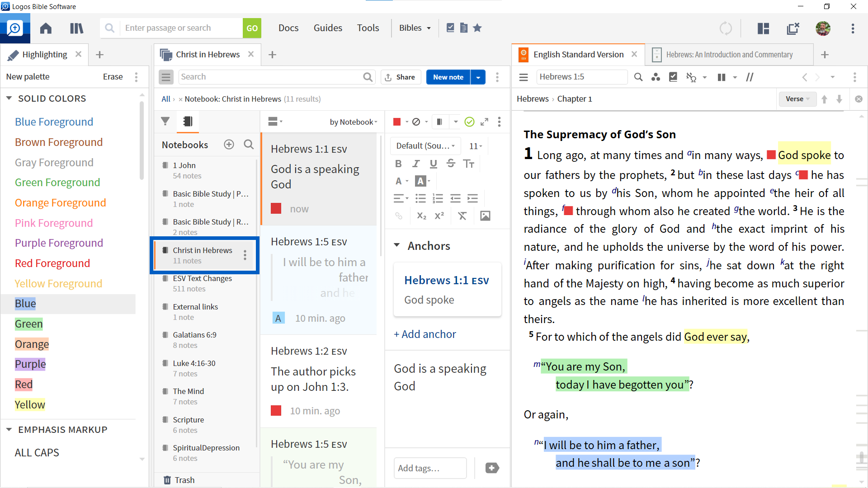Open the reading plan checkbox icon in toolbar
868x488 pixels.
pos(450,28)
